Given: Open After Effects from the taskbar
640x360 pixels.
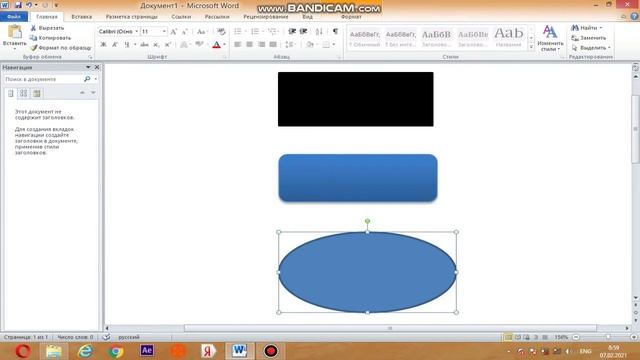Looking at the screenshot, I should pyautogui.click(x=147, y=351).
